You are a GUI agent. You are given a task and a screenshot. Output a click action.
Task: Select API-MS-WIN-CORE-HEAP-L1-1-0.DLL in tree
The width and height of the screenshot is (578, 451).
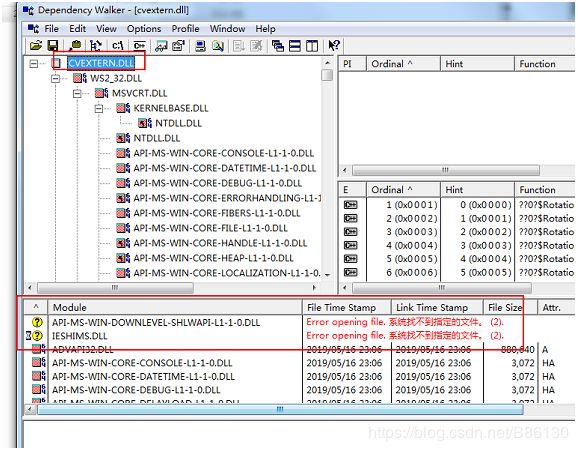[x=213, y=258]
